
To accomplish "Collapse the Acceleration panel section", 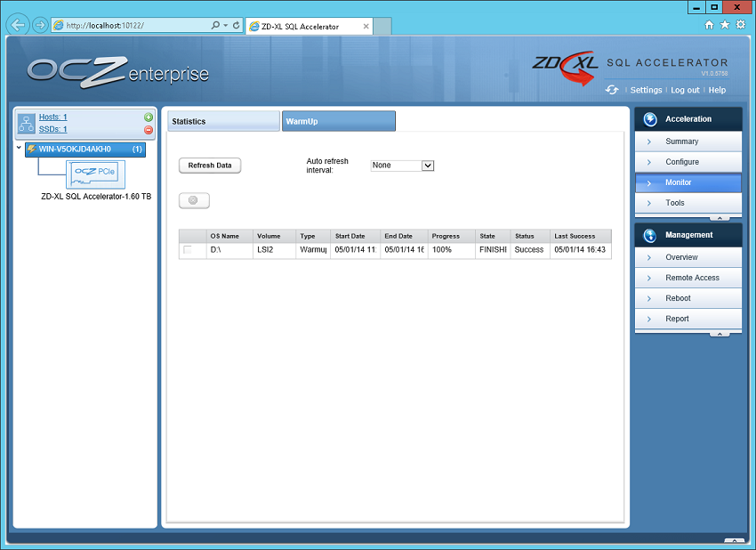I will [720, 218].
